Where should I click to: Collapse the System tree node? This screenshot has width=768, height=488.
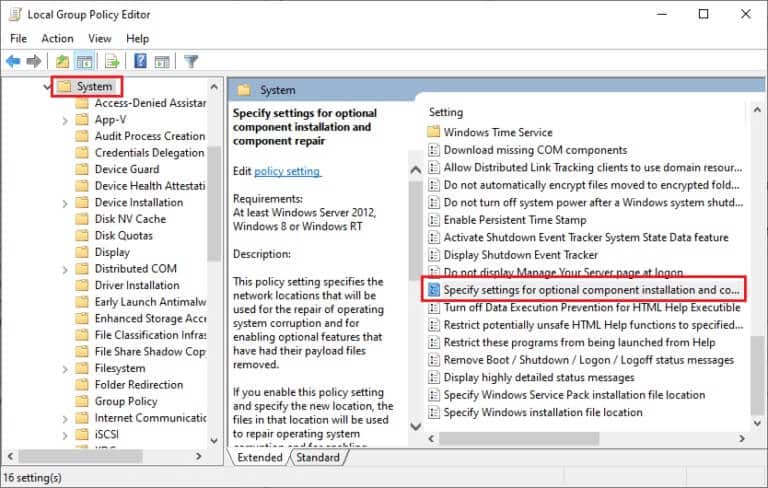47,87
